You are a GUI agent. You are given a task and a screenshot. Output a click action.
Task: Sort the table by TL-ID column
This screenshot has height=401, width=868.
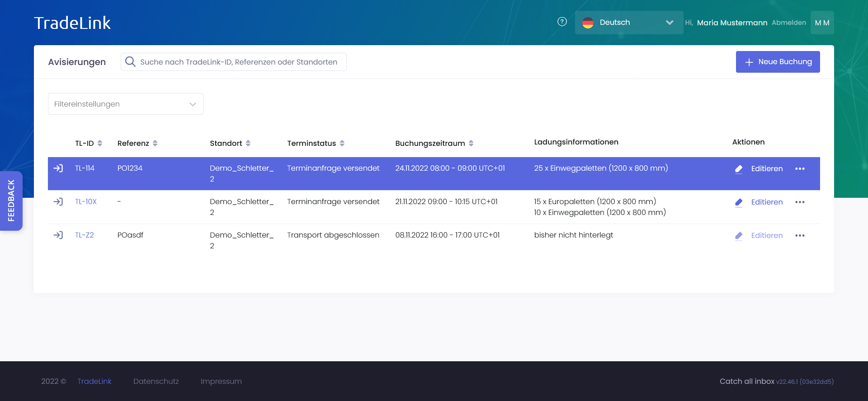100,143
